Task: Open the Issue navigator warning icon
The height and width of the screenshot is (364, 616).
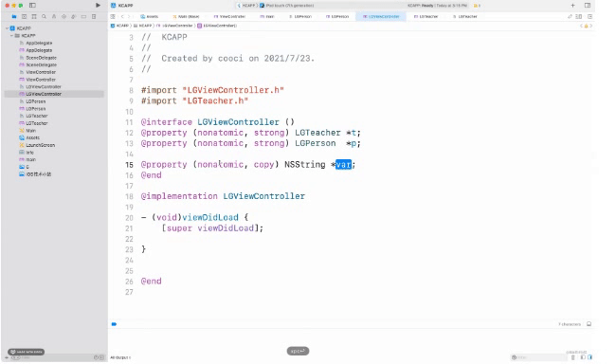Action: click(x=54, y=16)
